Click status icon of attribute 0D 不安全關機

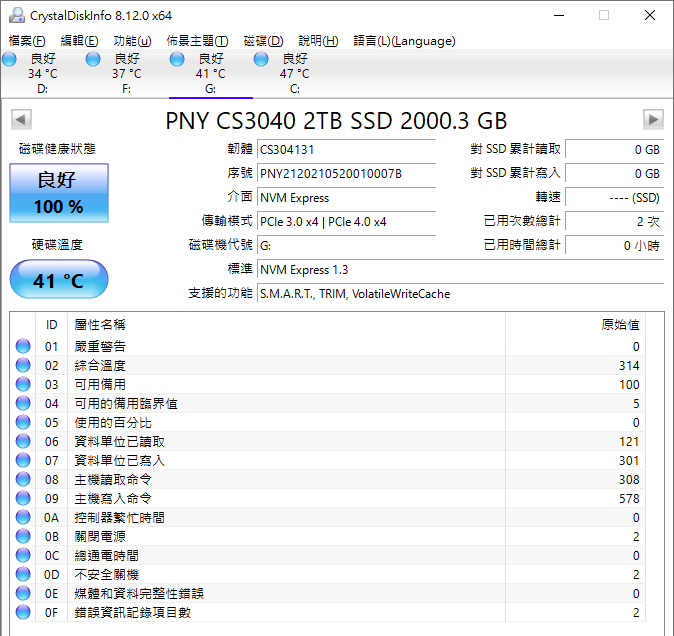click(23, 575)
